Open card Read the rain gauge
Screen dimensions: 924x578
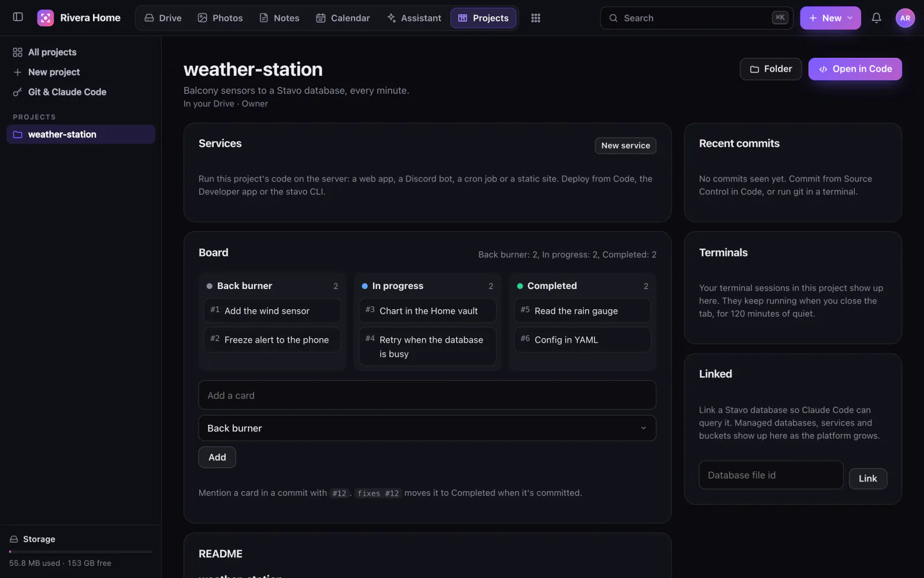click(582, 311)
